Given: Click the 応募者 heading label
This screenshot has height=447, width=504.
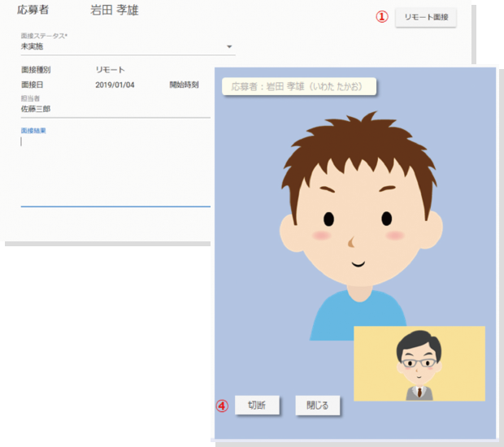Looking at the screenshot, I should 33,10.
